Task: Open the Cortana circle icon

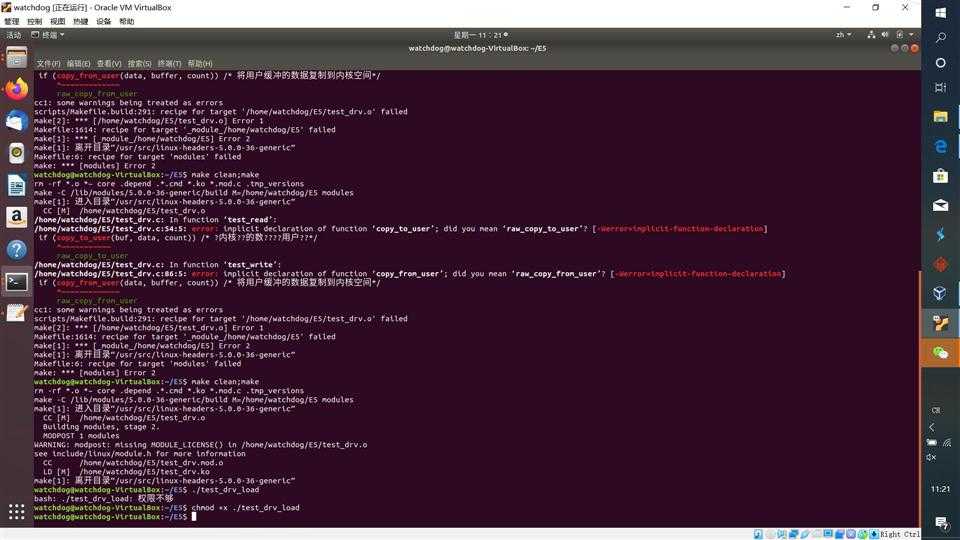Action: pyautogui.click(x=940, y=62)
